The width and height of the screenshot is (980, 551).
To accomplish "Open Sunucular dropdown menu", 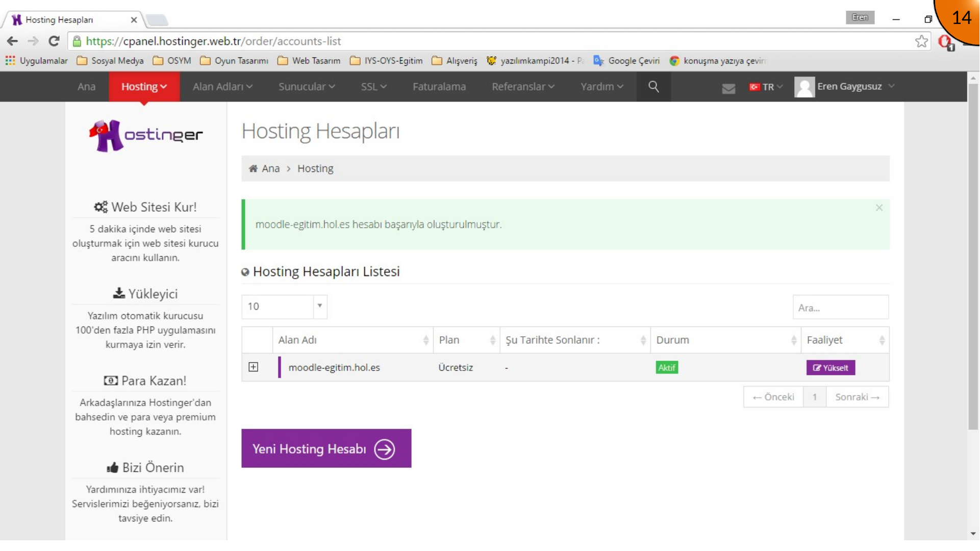I will pos(307,87).
